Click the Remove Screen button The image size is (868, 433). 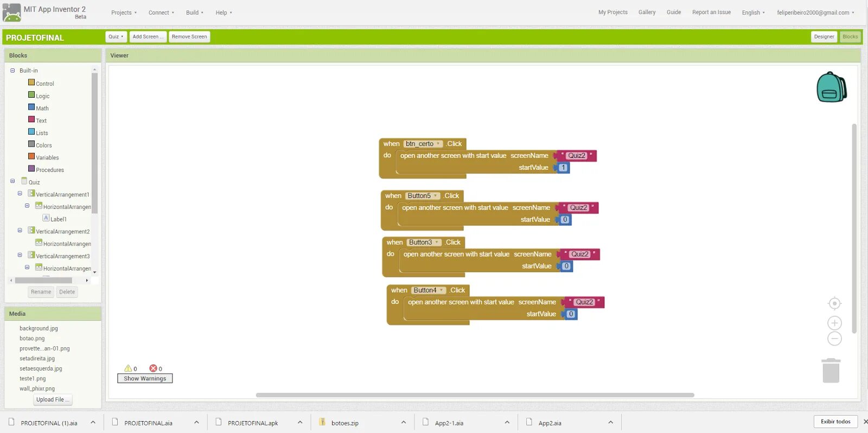(x=189, y=37)
